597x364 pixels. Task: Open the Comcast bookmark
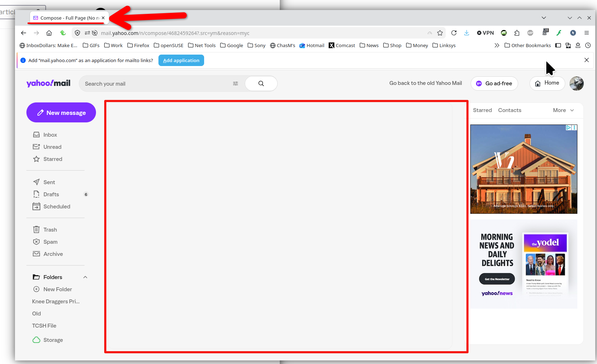(342, 45)
